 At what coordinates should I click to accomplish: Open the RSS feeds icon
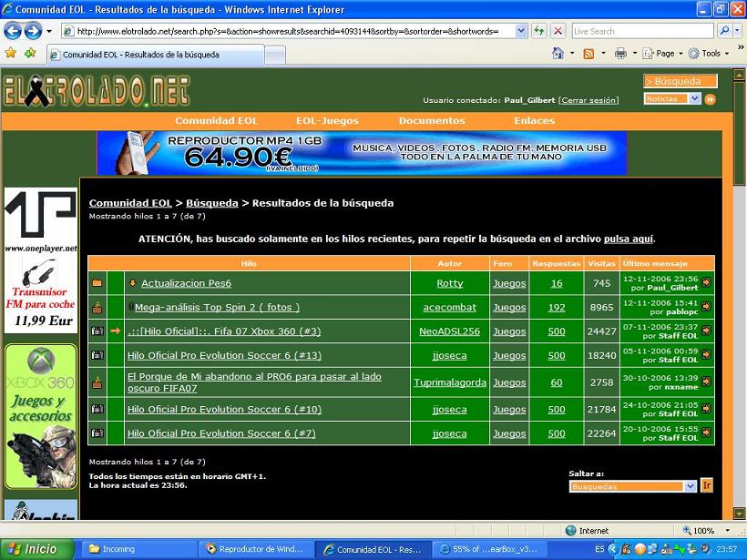click(x=588, y=54)
